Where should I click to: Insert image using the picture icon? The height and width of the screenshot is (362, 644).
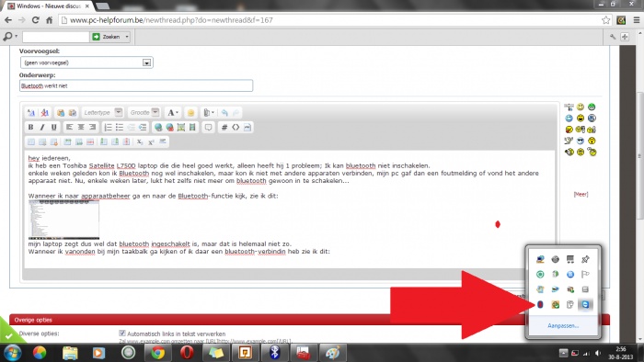[x=181, y=128]
